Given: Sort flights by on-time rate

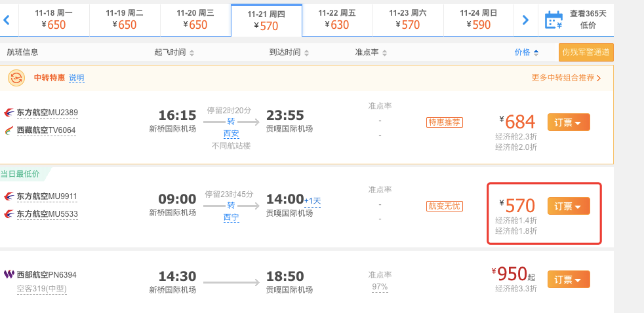Looking at the screenshot, I should point(371,52).
